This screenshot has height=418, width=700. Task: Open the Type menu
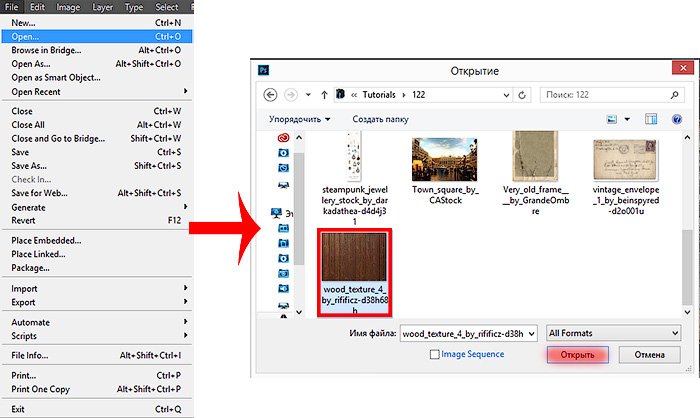click(134, 7)
